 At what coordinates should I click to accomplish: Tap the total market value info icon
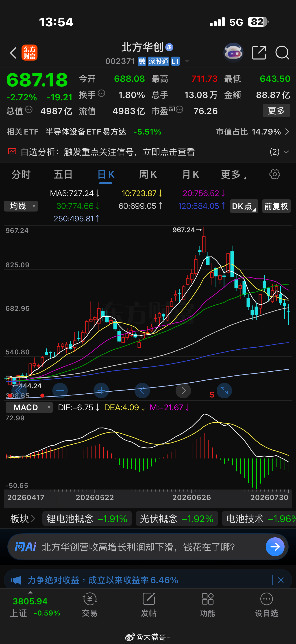(x=29, y=110)
